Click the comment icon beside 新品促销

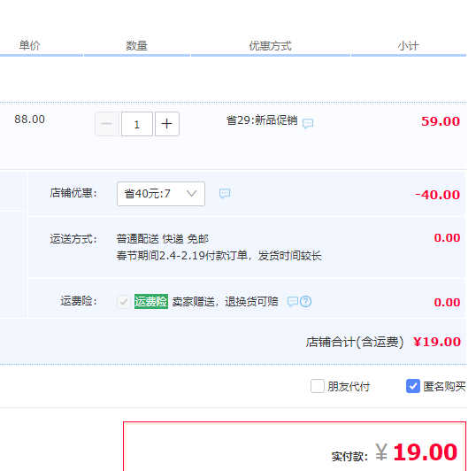click(x=308, y=123)
